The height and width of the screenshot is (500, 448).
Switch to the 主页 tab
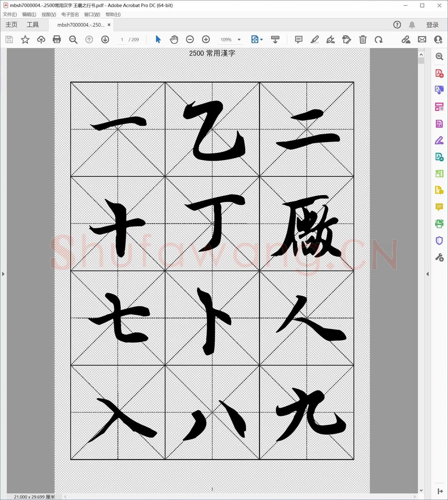[11, 25]
